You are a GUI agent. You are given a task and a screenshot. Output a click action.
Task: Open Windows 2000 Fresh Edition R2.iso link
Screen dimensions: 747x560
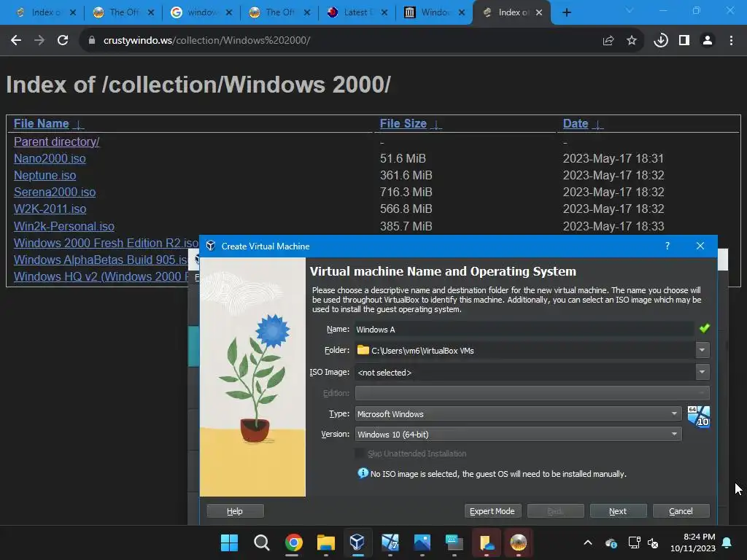pyautogui.click(x=106, y=243)
